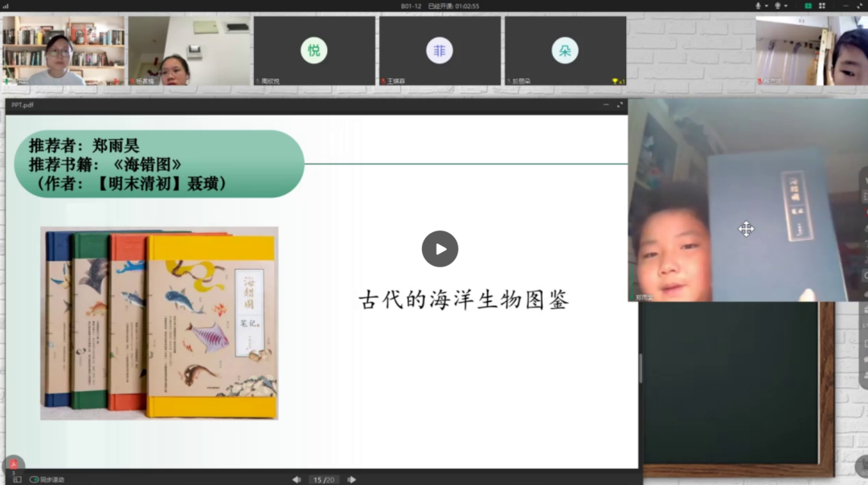Expand the PPT.pdf panel to fullscreen

point(620,104)
